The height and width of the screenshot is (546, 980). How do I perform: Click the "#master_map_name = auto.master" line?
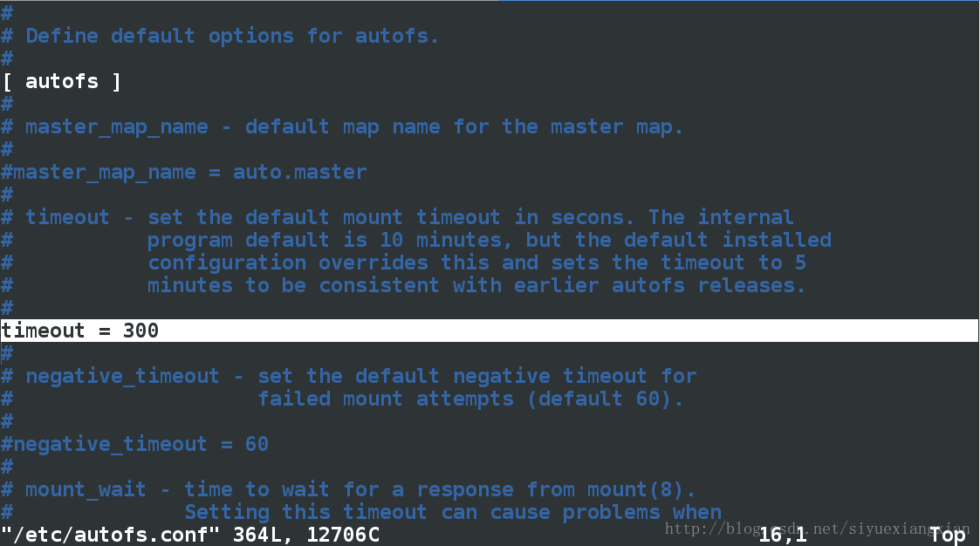pos(184,173)
